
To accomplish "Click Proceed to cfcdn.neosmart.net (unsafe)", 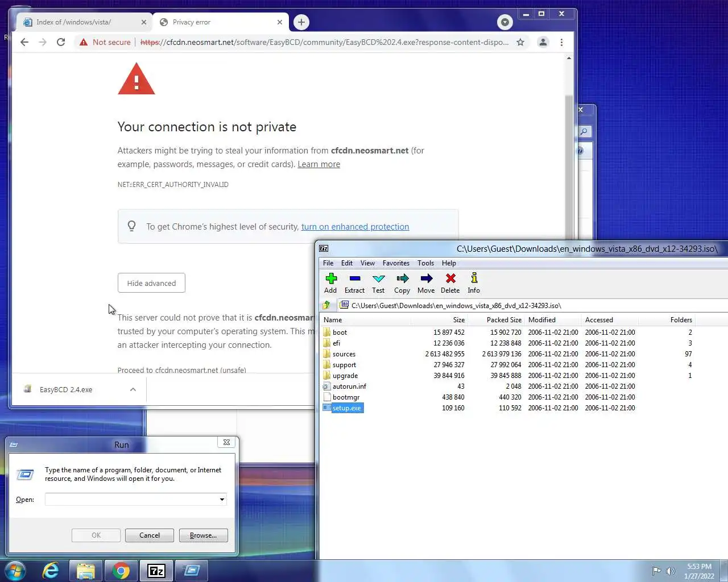I will pyautogui.click(x=181, y=370).
